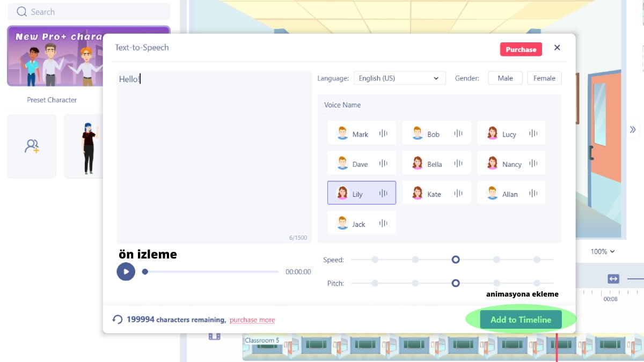The image size is (644, 362).
Task: Open the 100% zoom dropdown
Action: pyautogui.click(x=602, y=252)
